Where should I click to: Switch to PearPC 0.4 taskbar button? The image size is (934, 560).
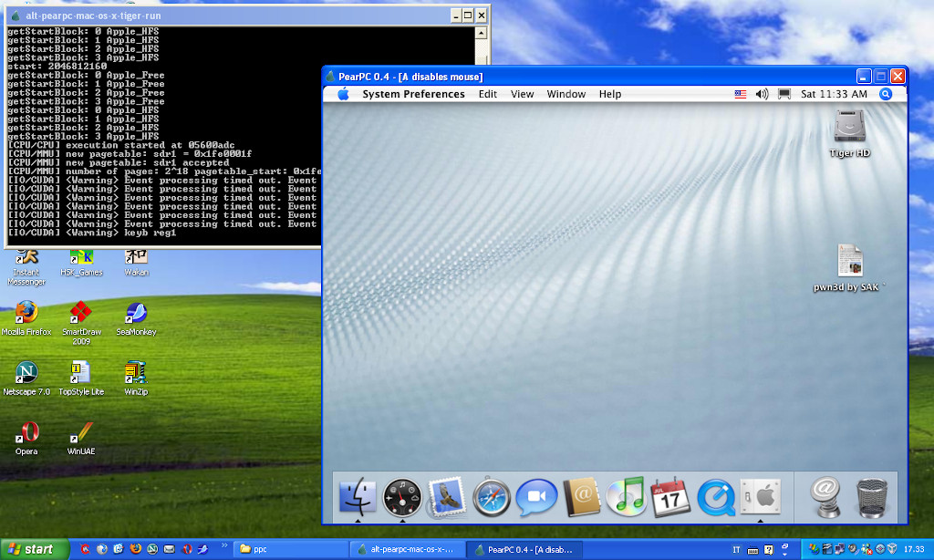[x=524, y=549]
